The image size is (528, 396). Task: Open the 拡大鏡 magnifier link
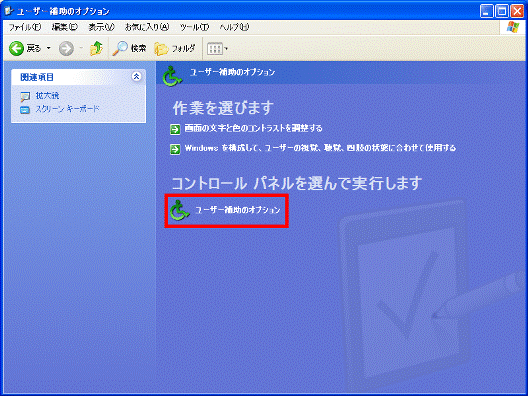click(47, 96)
